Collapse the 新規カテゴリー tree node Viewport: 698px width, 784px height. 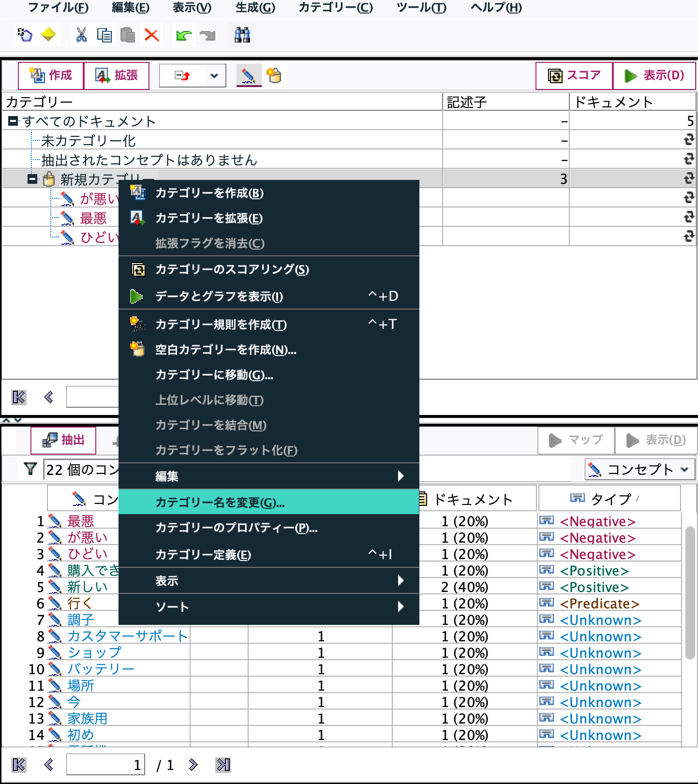(x=32, y=179)
